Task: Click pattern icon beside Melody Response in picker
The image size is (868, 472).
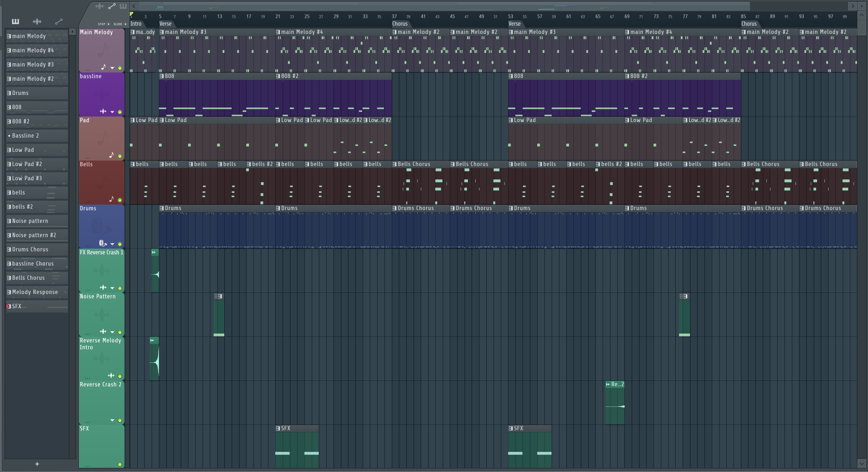Action: point(9,292)
